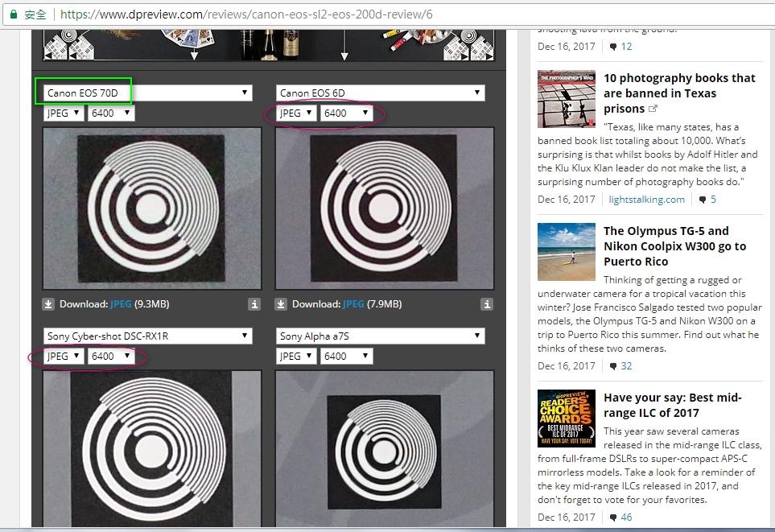
Task: Open Have your say Best mid-range ILC article
Action: pos(673,405)
